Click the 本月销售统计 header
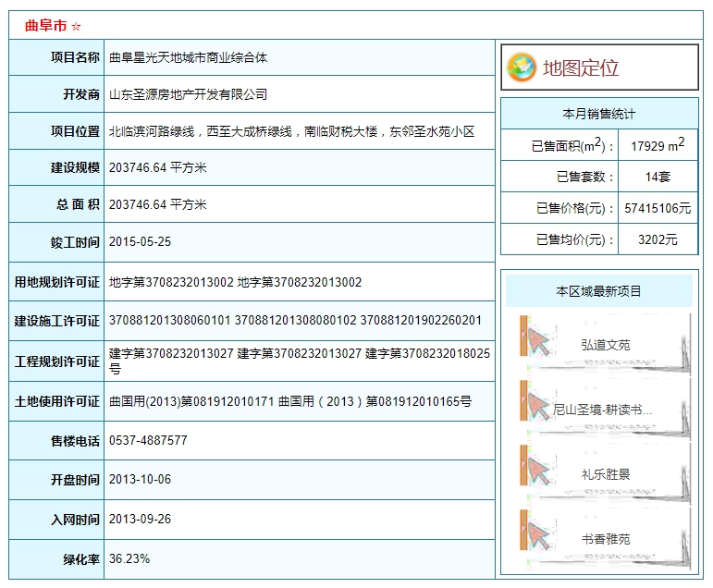 tap(599, 114)
